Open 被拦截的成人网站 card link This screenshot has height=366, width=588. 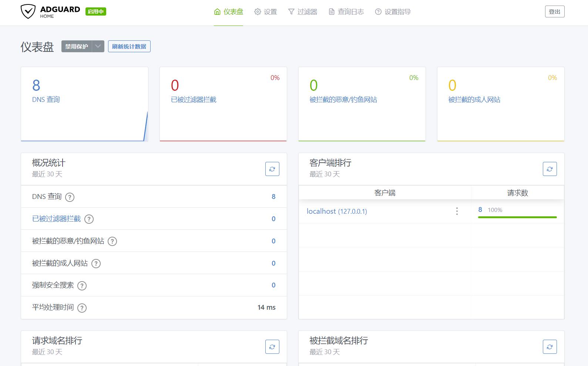[474, 100]
